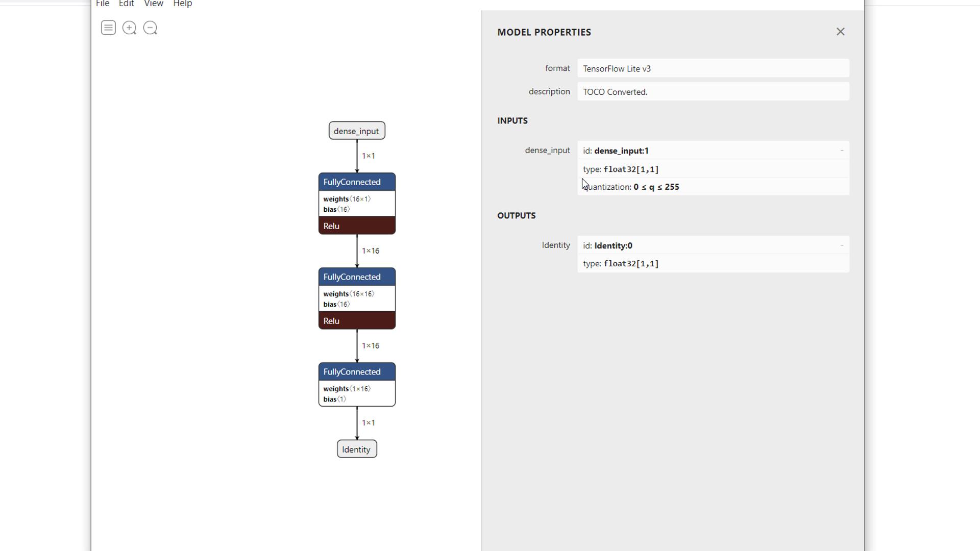Open the Edit menu

[x=126, y=4]
